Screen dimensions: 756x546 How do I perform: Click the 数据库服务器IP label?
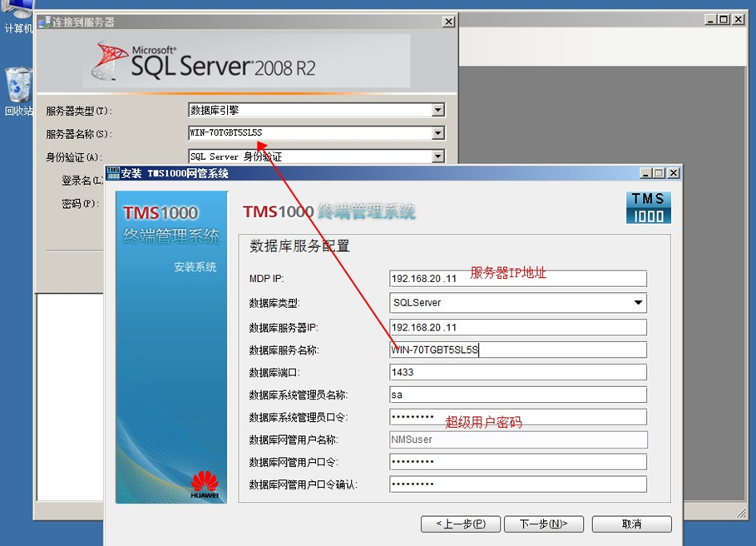click(284, 328)
